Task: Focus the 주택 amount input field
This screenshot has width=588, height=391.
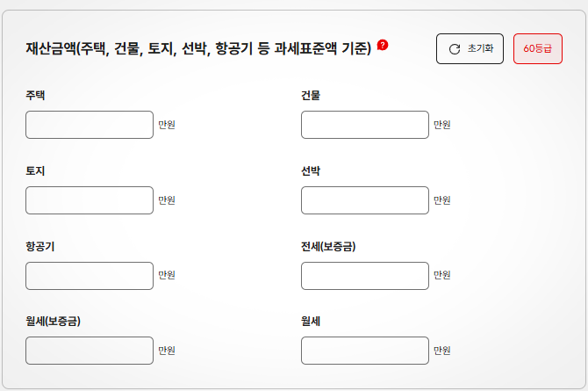Action: (x=90, y=125)
